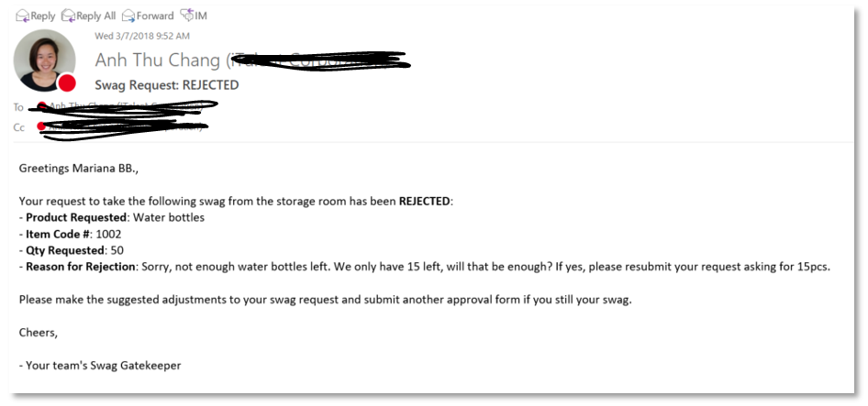Screen dimensions: 868x406
Task: Select the subject line Swag Request: REJECTED
Action: 166,85
